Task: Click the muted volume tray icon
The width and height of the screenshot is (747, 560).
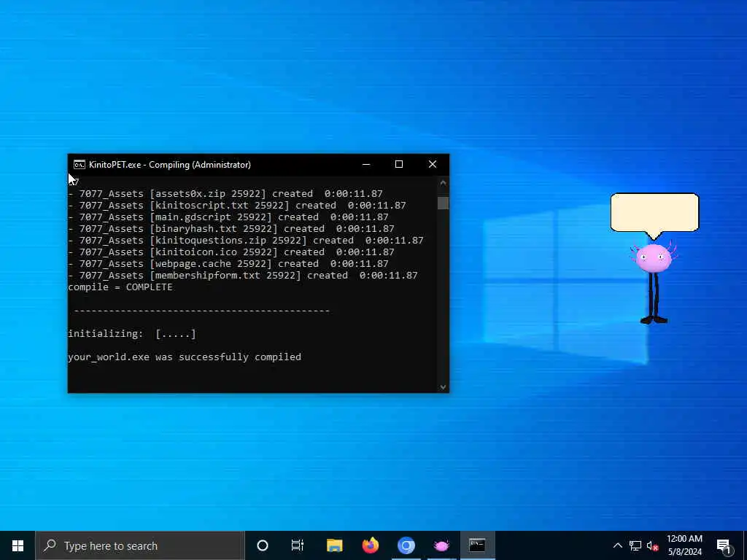Action: point(652,545)
